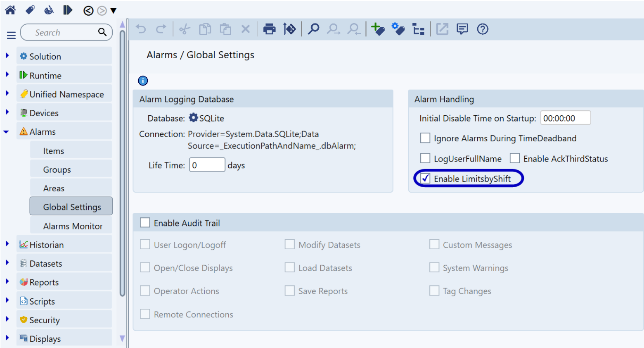Open the Displays section
The image size is (644, 348).
(64, 338)
